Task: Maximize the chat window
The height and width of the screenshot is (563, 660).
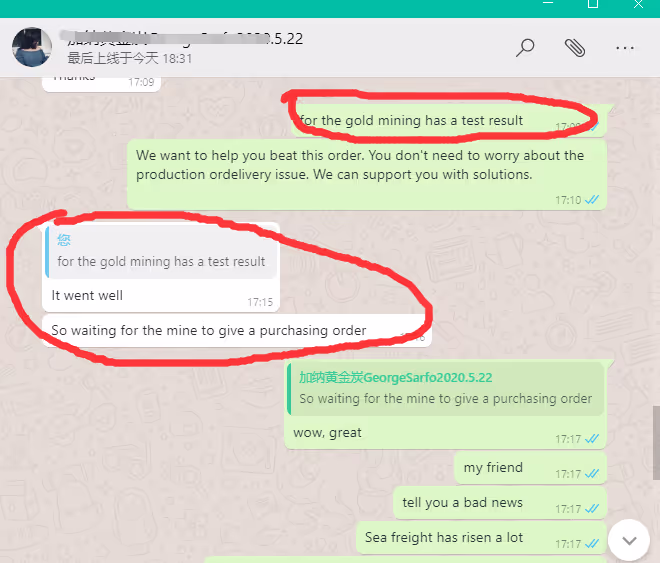Action: coord(593,4)
